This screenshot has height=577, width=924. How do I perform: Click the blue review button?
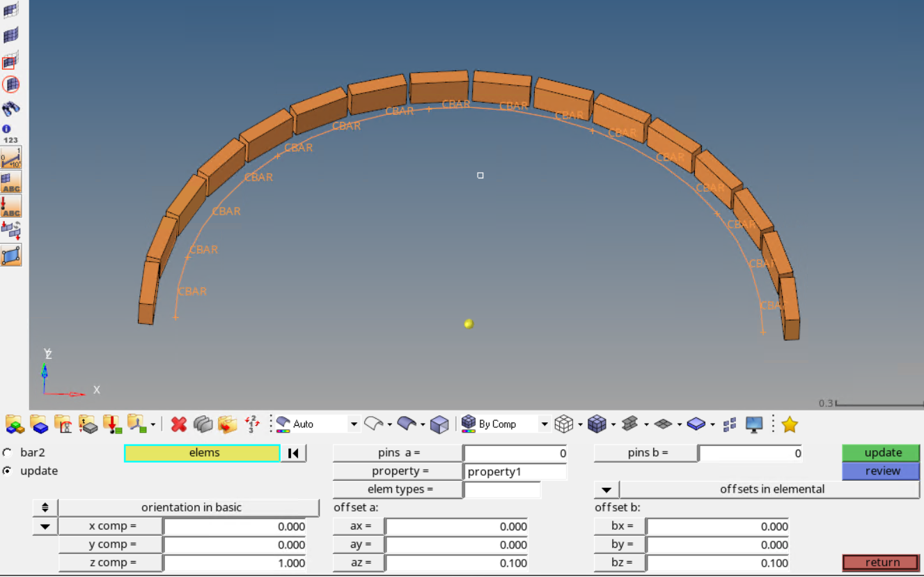tap(882, 471)
